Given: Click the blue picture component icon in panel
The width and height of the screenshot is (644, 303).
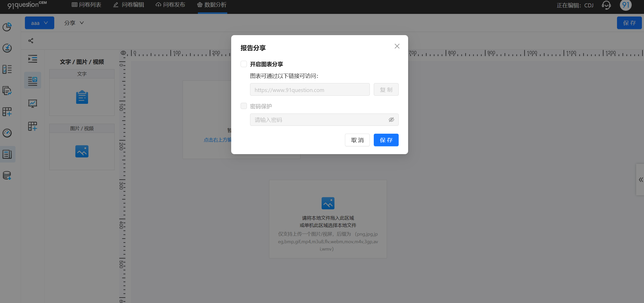Looking at the screenshot, I should click(x=82, y=151).
